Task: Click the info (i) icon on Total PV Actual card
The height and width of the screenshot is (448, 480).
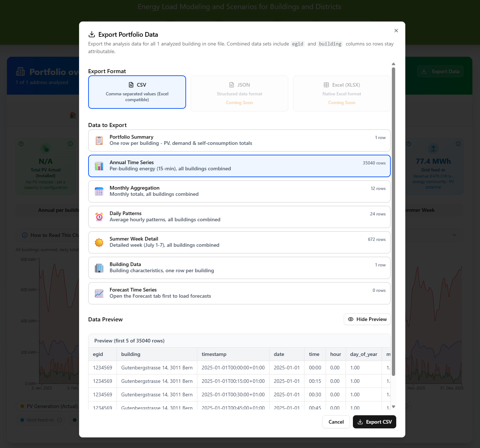Action: coord(70,144)
